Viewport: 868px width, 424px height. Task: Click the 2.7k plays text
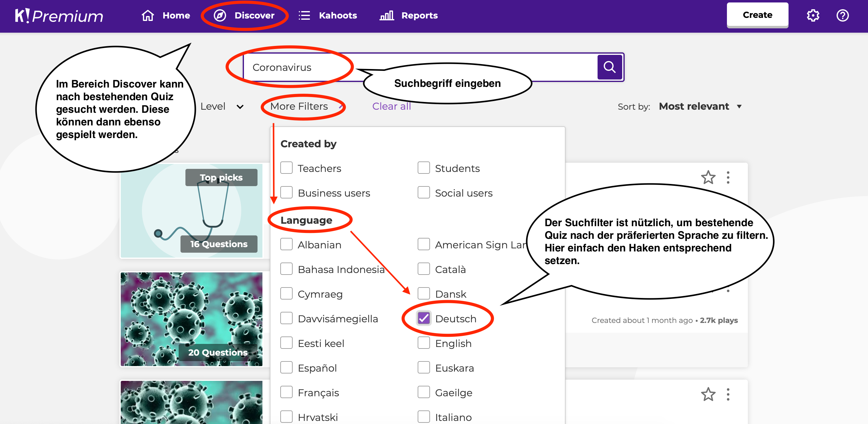point(719,320)
